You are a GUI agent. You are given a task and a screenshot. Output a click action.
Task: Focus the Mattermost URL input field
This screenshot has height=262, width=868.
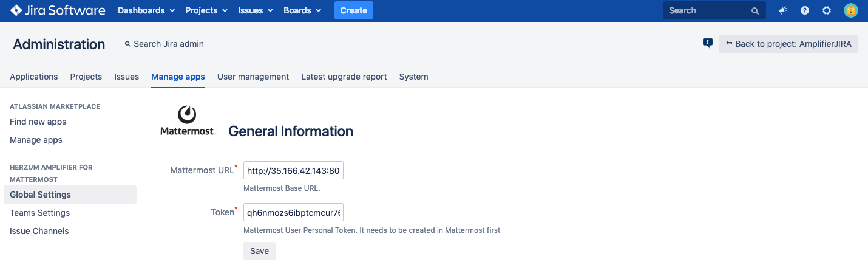pyautogui.click(x=293, y=171)
